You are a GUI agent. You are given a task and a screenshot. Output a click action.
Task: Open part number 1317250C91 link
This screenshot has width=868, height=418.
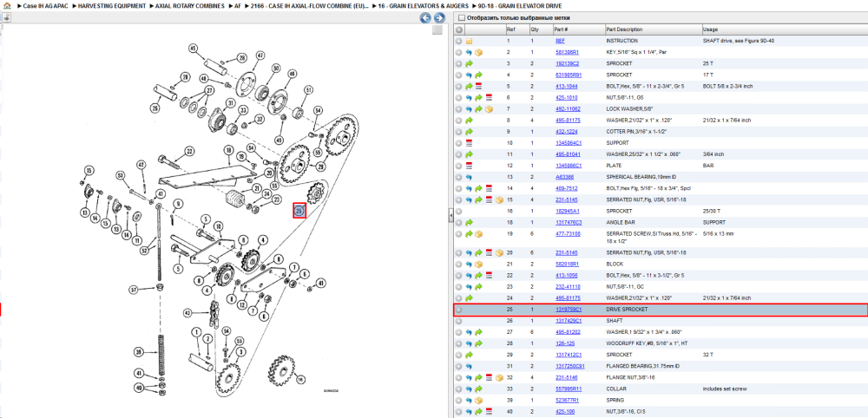coord(569,366)
